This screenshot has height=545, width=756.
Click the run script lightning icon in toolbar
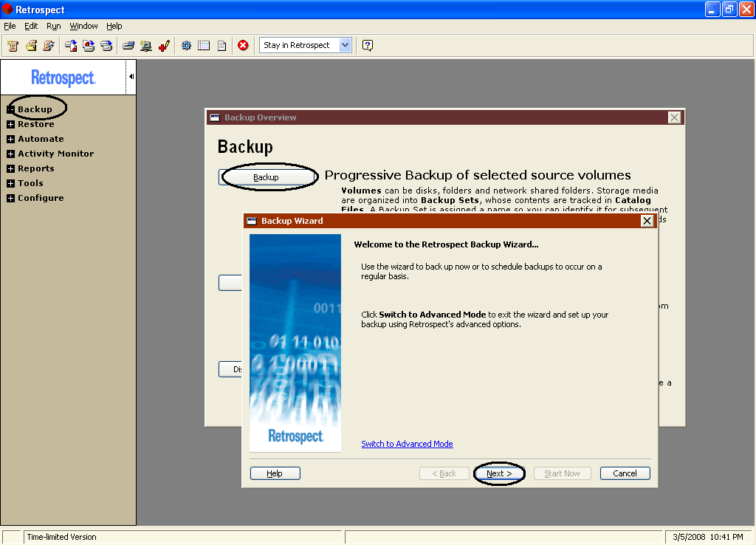pyautogui.click(x=48, y=45)
